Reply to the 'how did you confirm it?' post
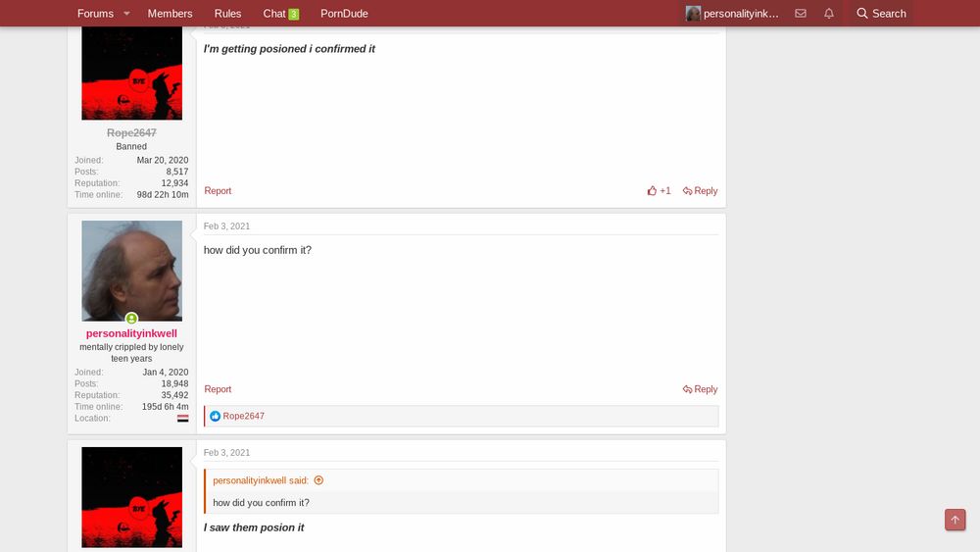Viewport: 980px width, 552px height. click(x=700, y=389)
